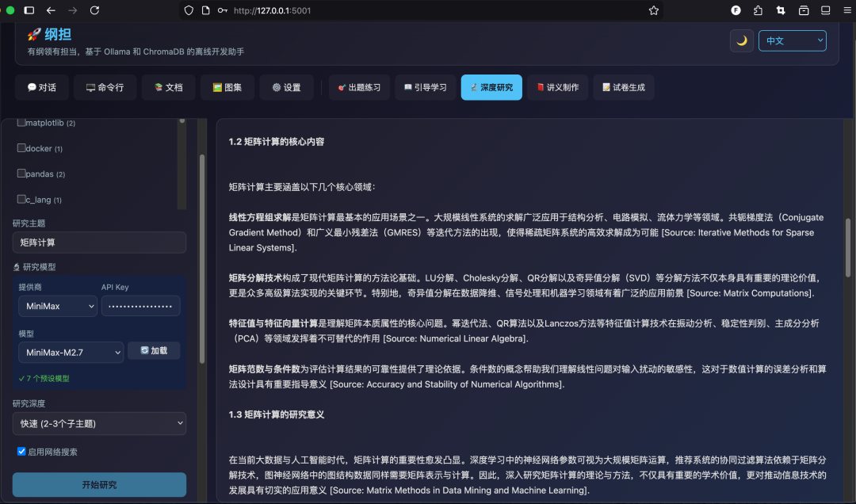Screen dimensions: 856x504
Task: Click the browser forward arrow
Action: [73, 10]
